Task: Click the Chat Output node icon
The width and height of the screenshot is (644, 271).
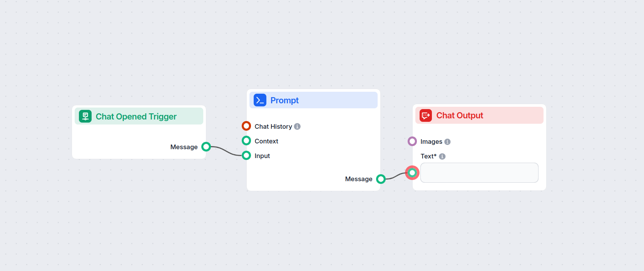Action: tap(426, 115)
